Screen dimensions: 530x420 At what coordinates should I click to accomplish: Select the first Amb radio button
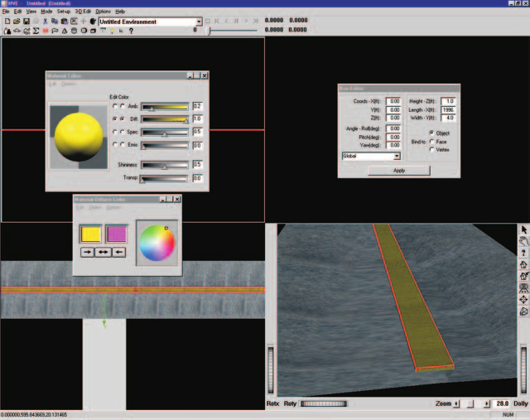(x=115, y=106)
